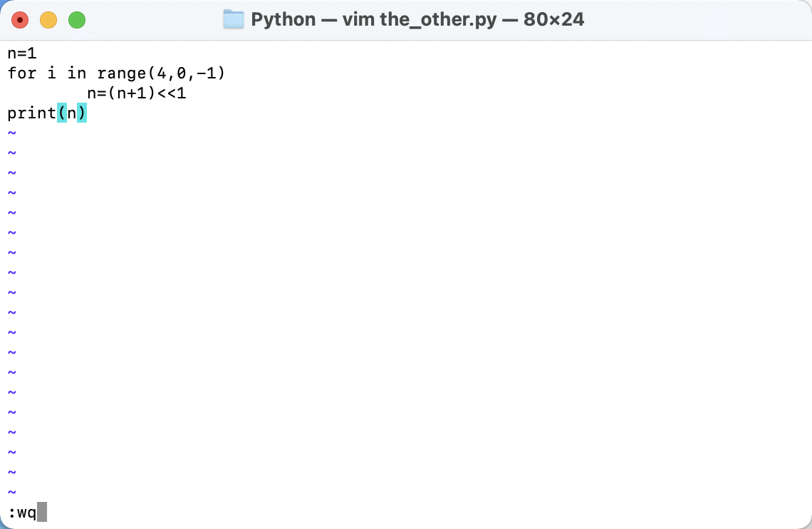Close the terminal window with the red button
Screen dimensions: 812x529
(20, 20)
